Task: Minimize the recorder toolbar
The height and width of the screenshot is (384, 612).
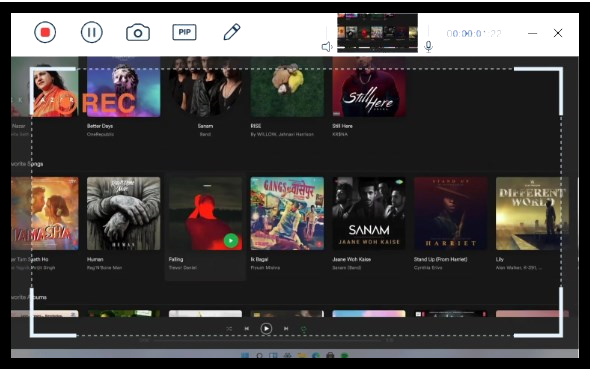Action: 532,34
